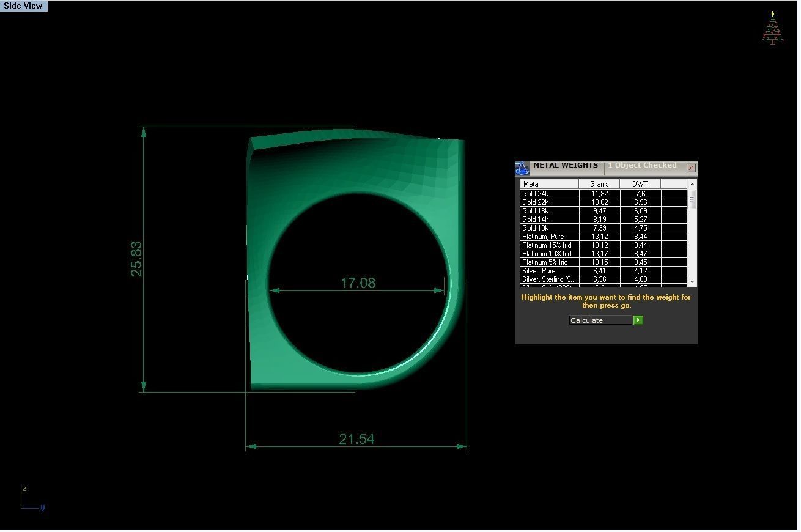Click the 5,27 DWT value for Gold 14k
The width and height of the screenshot is (801, 532).
[640, 220]
